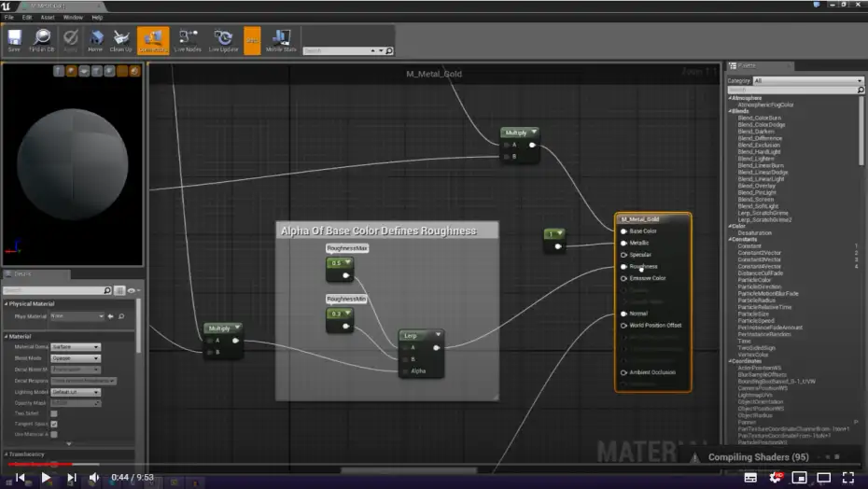The width and height of the screenshot is (868, 489).
Task: Toggle video subtitles icon
Action: click(x=750, y=478)
